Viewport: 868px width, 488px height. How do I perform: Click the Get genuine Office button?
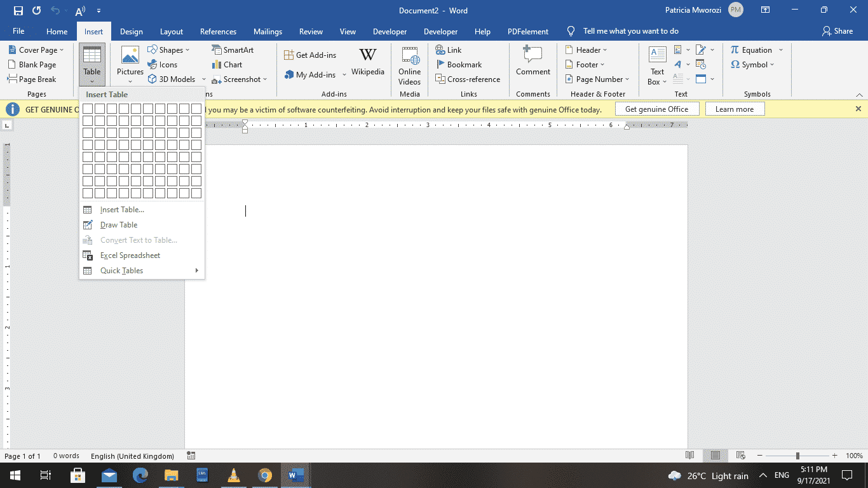click(x=656, y=109)
